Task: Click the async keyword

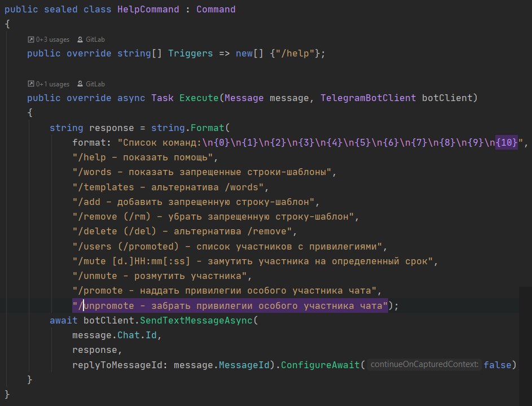Action: click(131, 98)
